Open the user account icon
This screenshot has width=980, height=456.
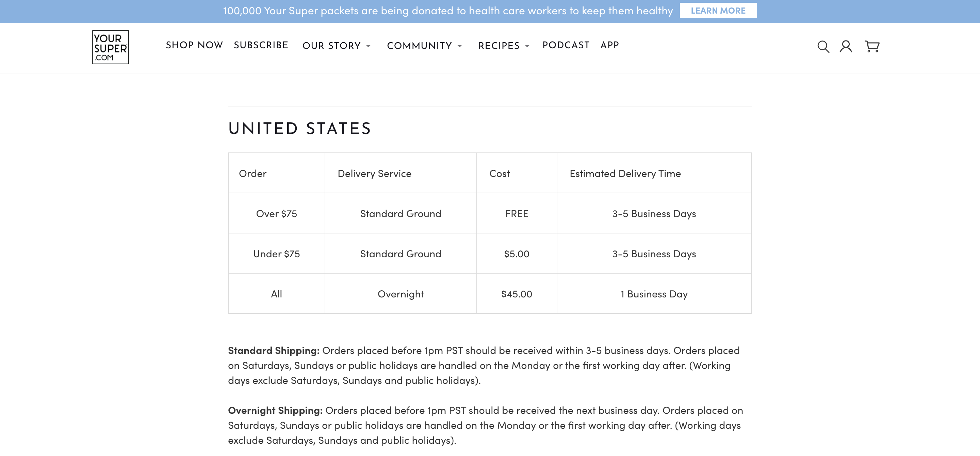846,46
